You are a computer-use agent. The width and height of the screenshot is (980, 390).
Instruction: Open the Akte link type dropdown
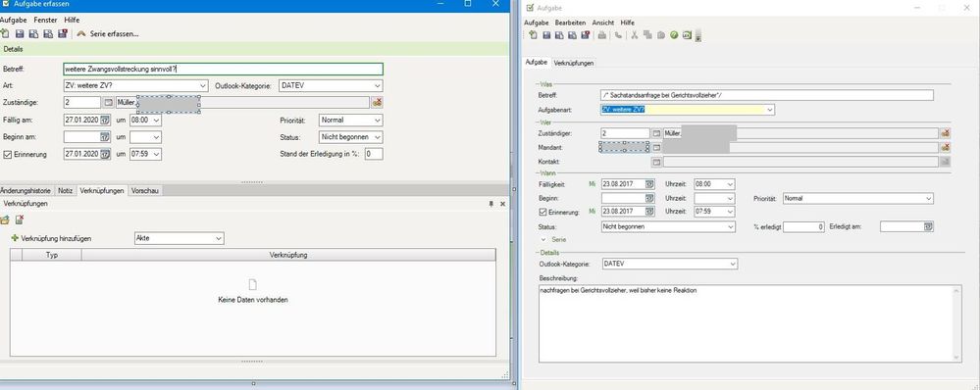click(x=179, y=238)
